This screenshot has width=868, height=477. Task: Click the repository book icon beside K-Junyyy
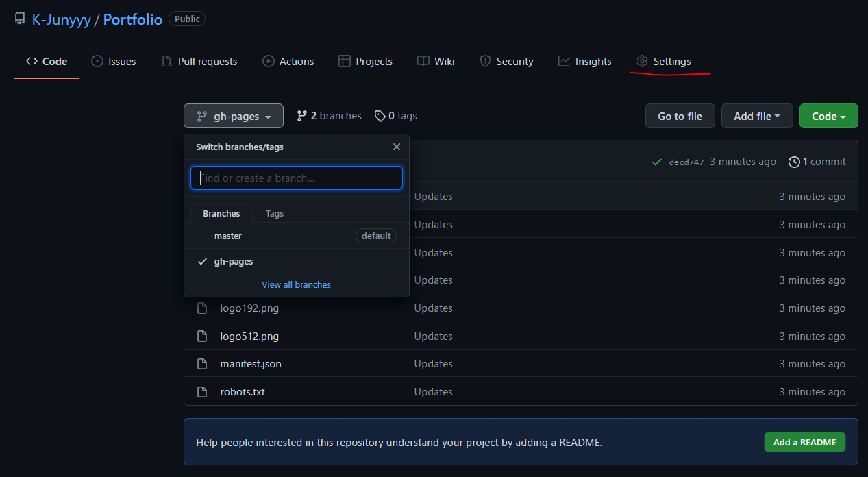pos(20,19)
